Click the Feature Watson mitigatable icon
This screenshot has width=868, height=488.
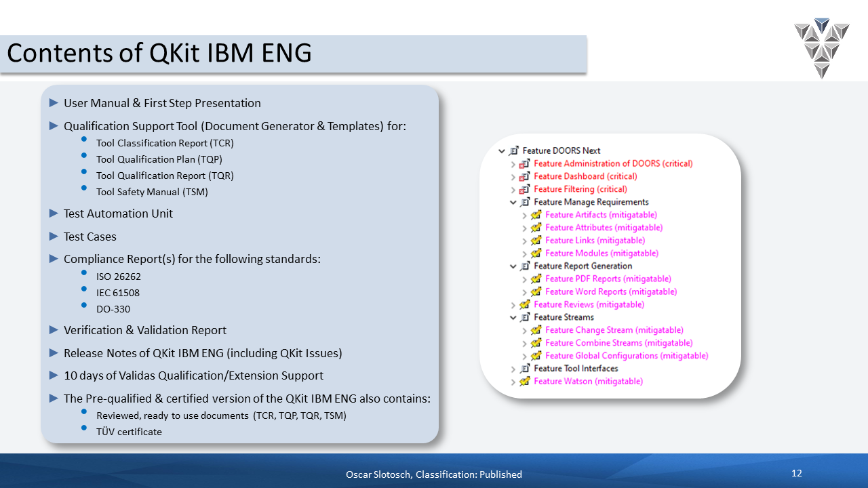(x=525, y=382)
